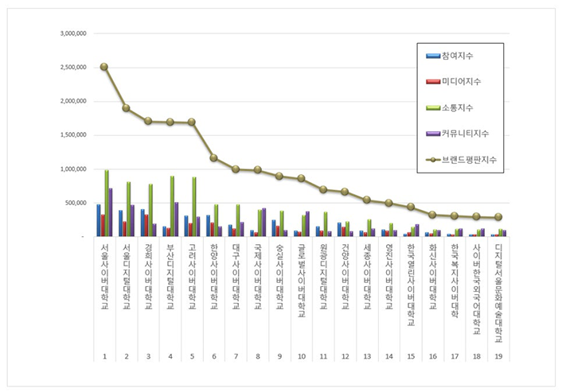Click the 글로벌사이버대학교 axis label
This screenshot has width=562, height=392.
pos(302,281)
